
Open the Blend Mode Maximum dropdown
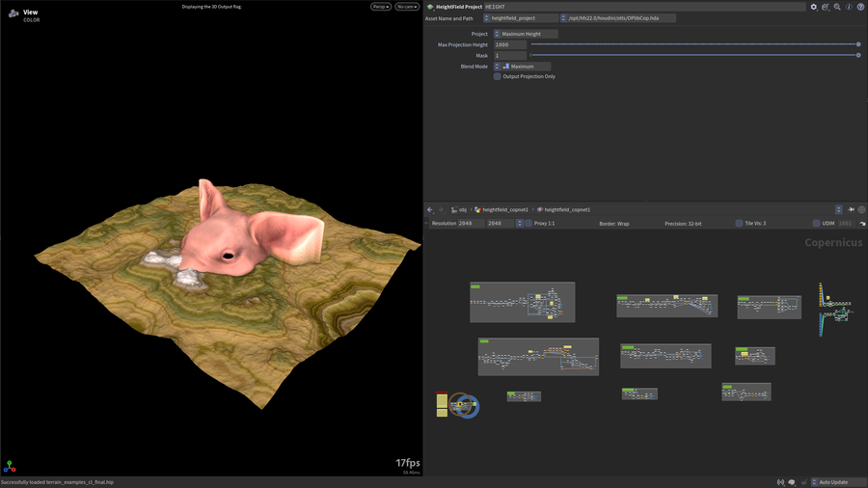coord(522,67)
